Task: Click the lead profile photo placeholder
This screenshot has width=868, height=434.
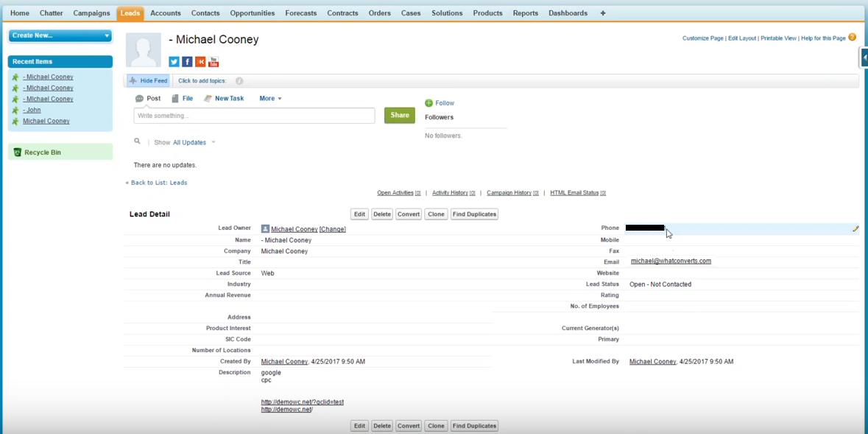Action: pos(144,50)
